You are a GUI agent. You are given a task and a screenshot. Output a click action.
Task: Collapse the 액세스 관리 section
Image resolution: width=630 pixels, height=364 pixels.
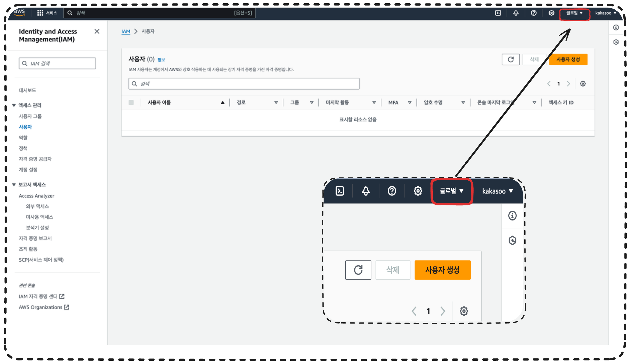coord(14,105)
